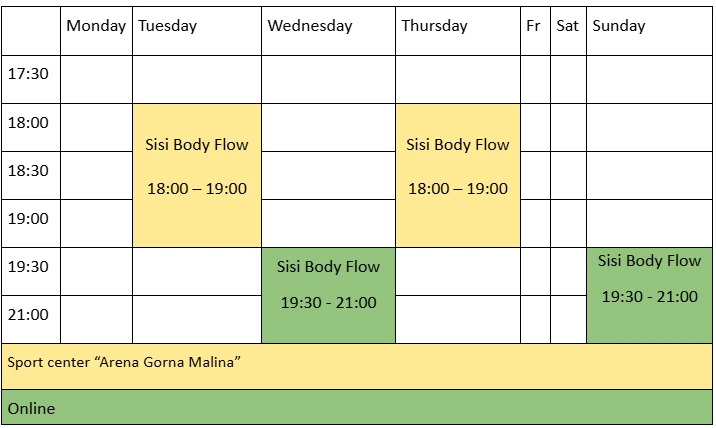The width and height of the screenshot is (716, 428).
Task: Select the Sunday column header
Action: (x=619, y=27)
